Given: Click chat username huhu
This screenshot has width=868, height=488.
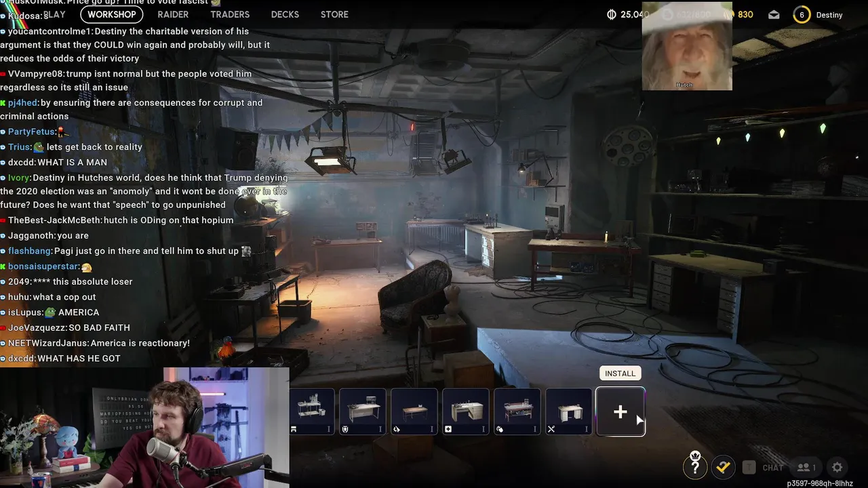Looking at the screenshot, I should (18, 297).
